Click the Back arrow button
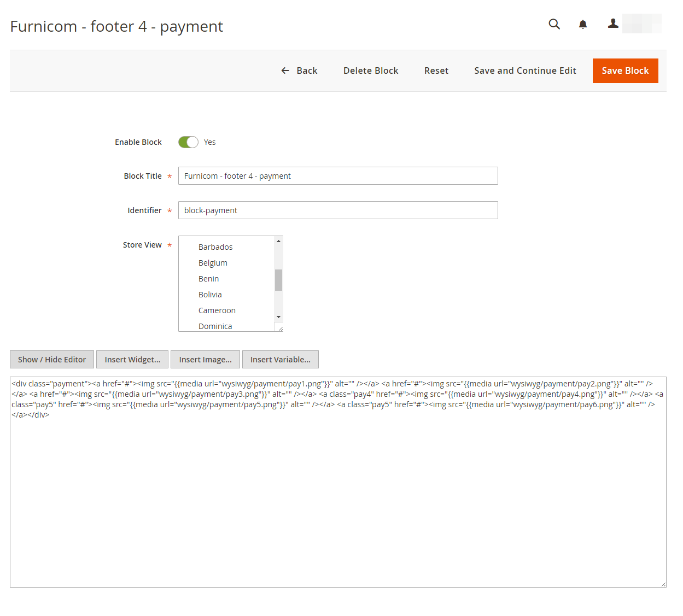The width and height of the screenshot is (683, 616). coord(299,71)
